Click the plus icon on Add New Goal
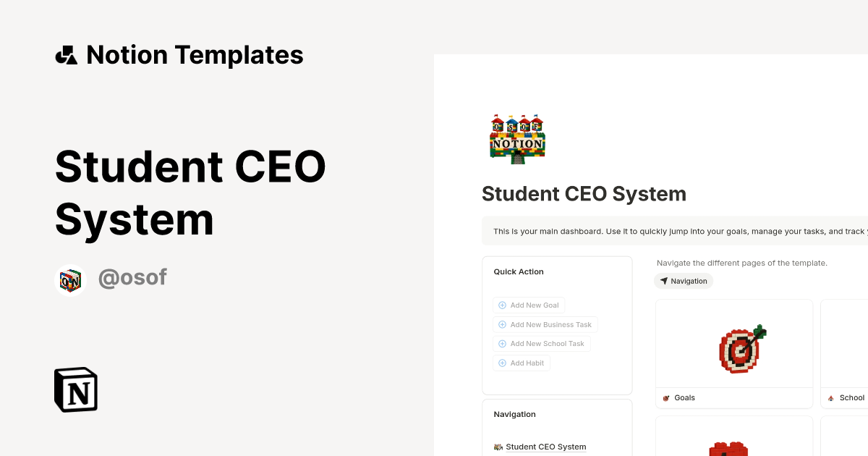 pos(501,305)
